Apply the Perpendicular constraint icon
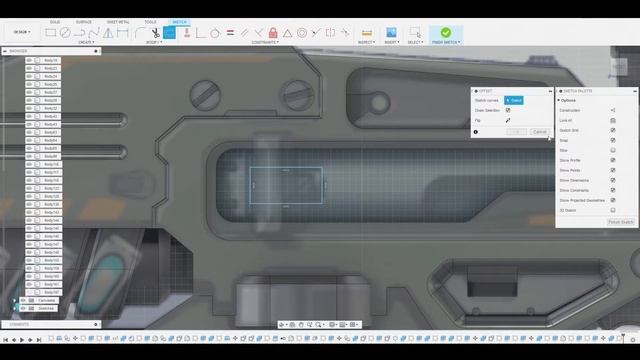 tap(259, 33)
